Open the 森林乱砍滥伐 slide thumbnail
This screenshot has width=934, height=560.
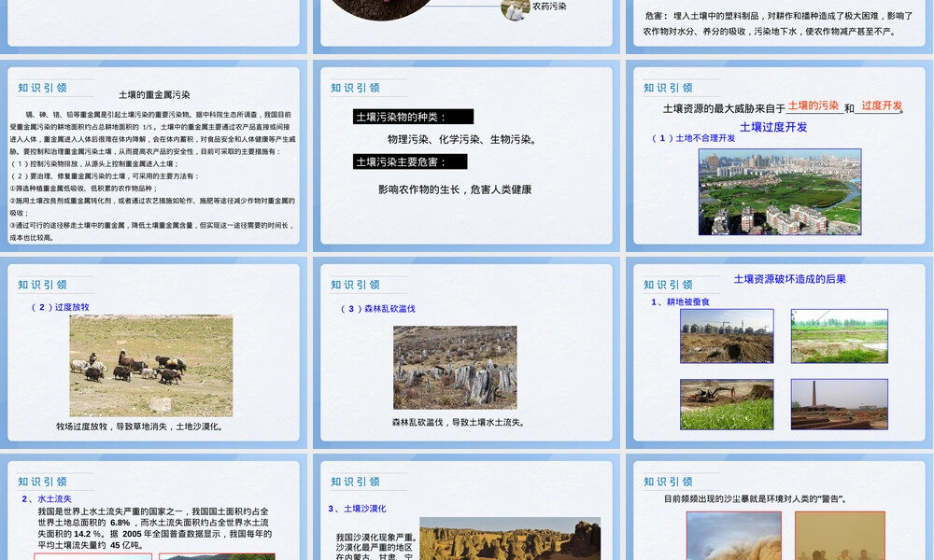click(466, 352)
